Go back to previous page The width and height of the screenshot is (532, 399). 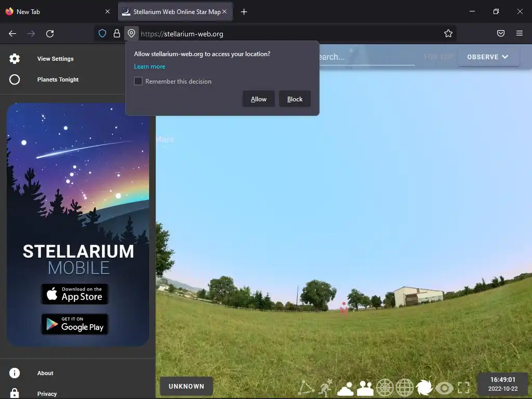coord(12,34)
